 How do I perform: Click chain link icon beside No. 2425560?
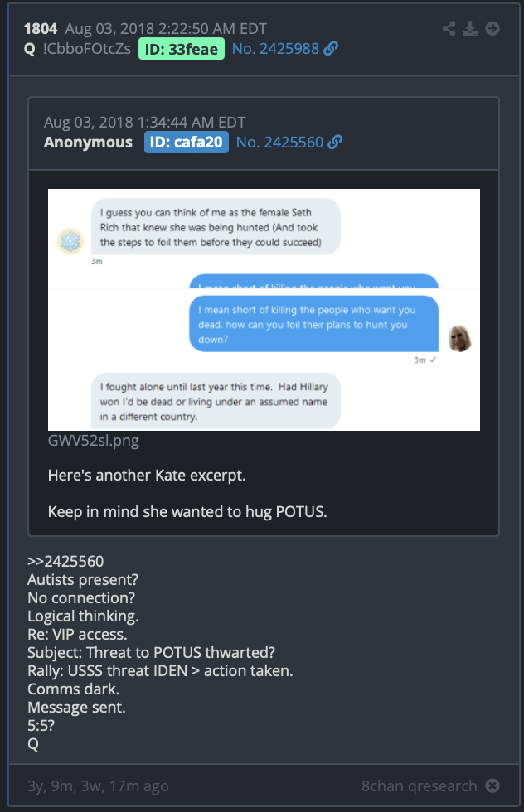(x=335, y=142)
